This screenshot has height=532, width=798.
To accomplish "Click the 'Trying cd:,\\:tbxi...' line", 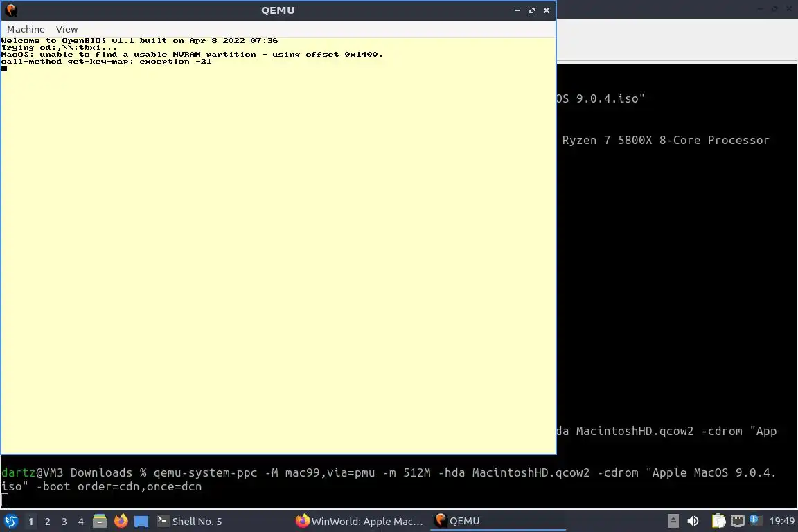I will point(59,47).
